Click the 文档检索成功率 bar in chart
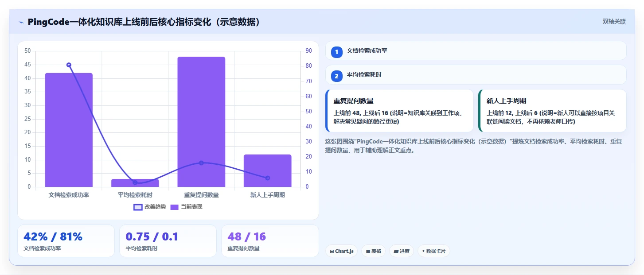 pos(69,130)
